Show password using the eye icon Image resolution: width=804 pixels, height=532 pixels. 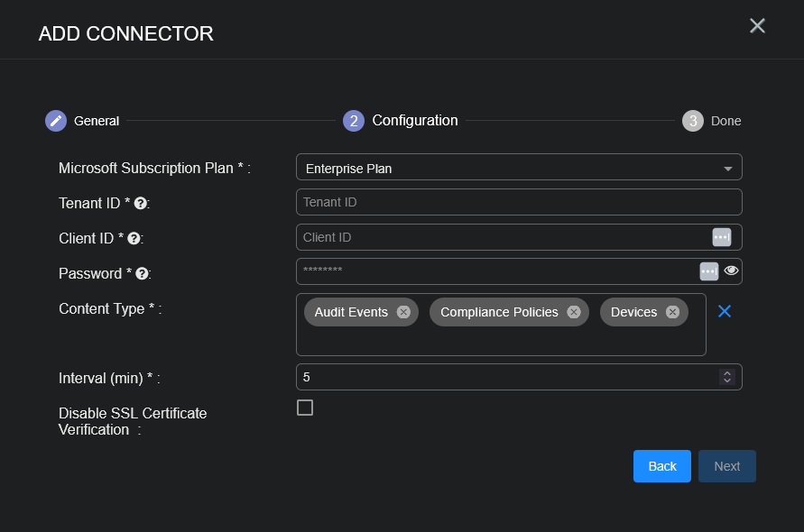[731, 271]
